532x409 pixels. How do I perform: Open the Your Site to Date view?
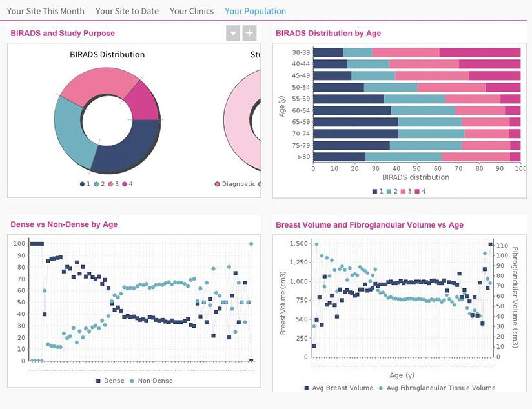(127, 11)
